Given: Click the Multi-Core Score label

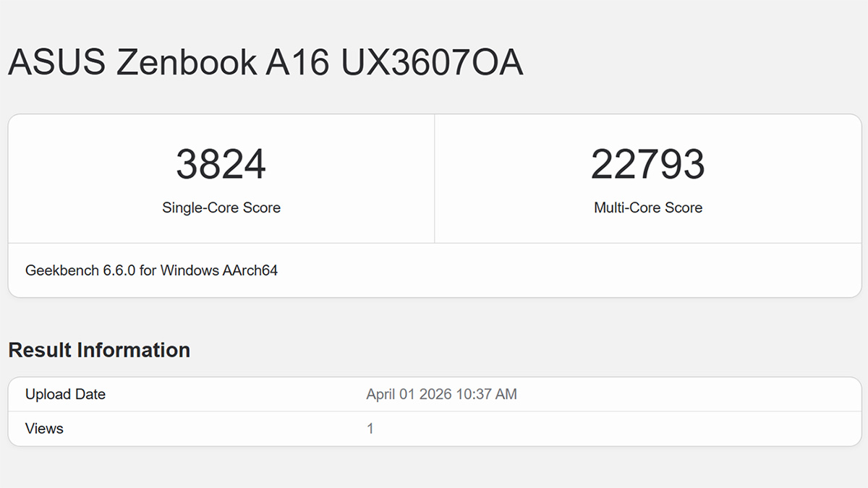Looking at the screenshot, I should (x=647, y=207).
